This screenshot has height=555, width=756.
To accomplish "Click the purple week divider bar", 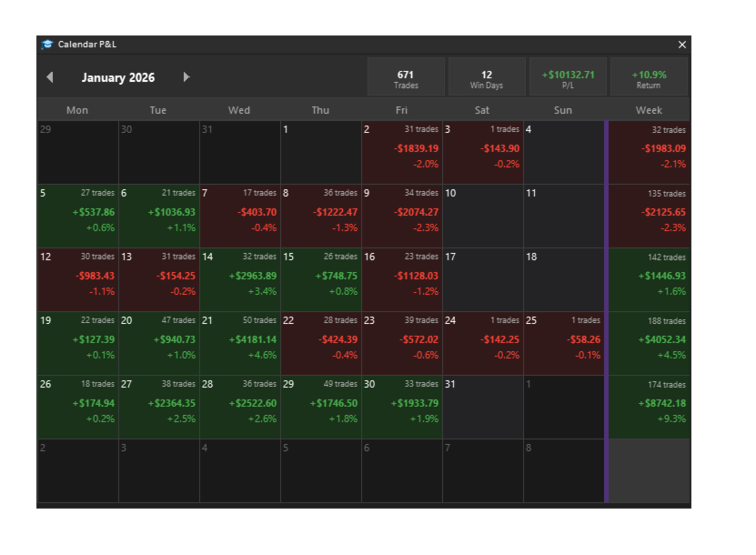I will point(606,311).
